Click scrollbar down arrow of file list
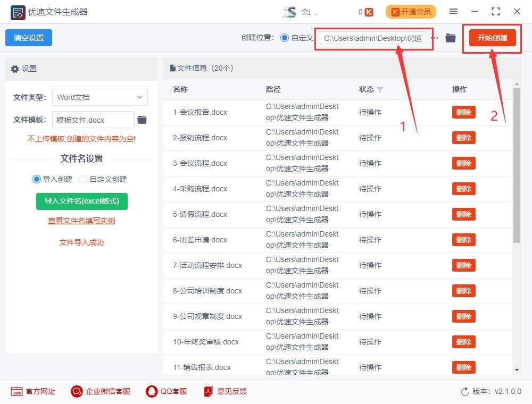The image size is (532, 404). [517, 370]
